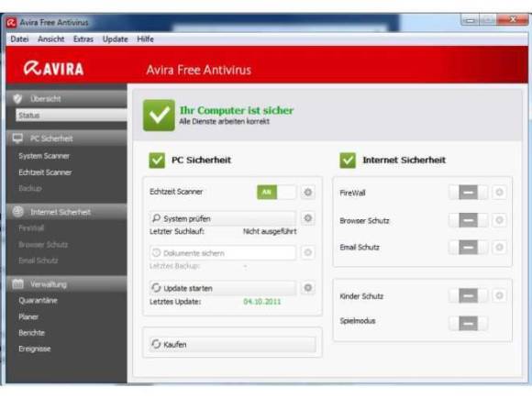Toggle the Email Schutz slider switch
The width and height of the screenshot is (532, 399).
click(468, 248)
